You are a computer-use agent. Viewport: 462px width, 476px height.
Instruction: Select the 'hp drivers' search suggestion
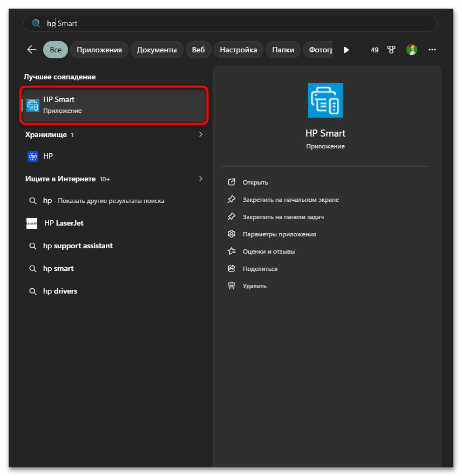[114, 291]
